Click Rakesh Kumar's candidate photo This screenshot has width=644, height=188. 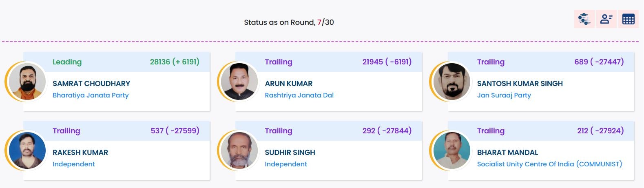[27, 150]
